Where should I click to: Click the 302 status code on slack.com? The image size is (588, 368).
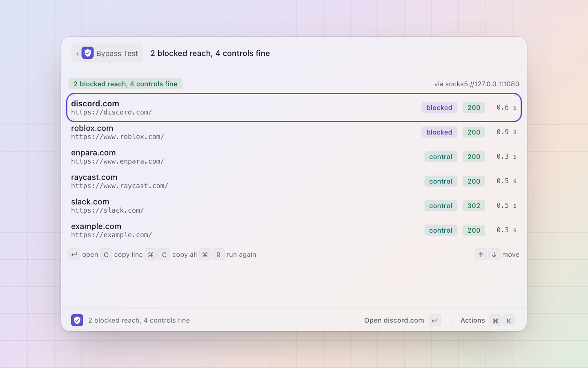(x=474, y=206)
